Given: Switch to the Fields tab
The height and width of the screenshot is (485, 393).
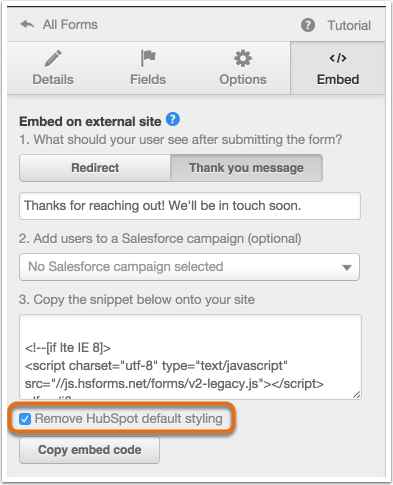Looking at the screenshot, I should click(148, 68).
